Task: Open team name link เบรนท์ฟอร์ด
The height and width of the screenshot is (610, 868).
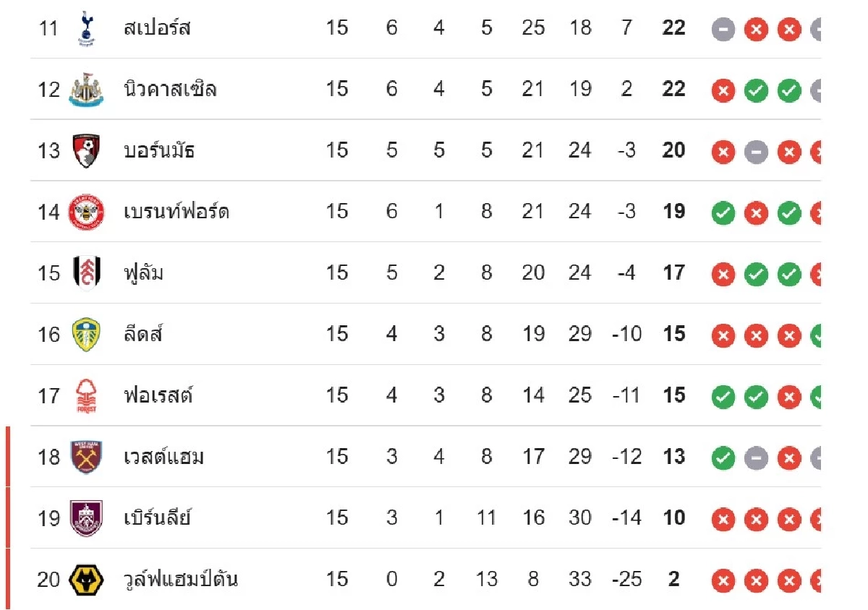Action: point(176,212)
